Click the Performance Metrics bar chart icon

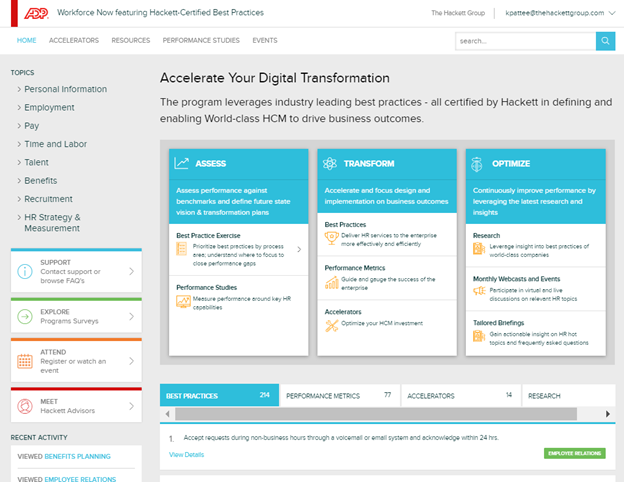(x=332, y=283)
